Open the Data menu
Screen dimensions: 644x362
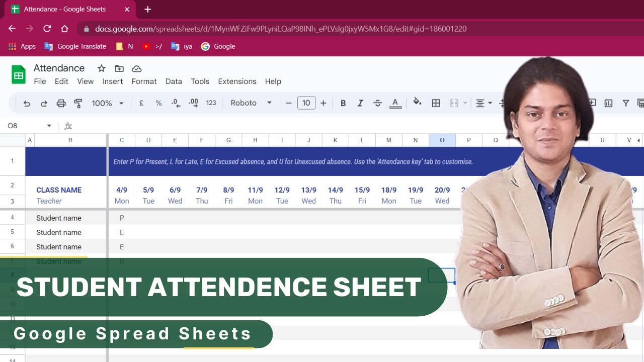point(174,81)
